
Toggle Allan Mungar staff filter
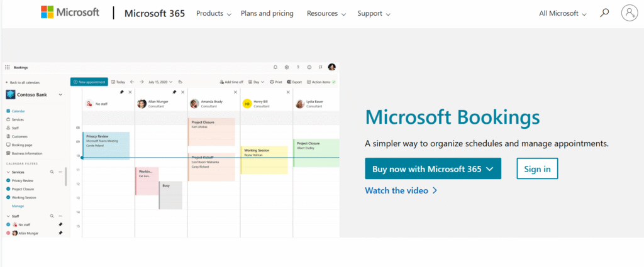(8, 233)
